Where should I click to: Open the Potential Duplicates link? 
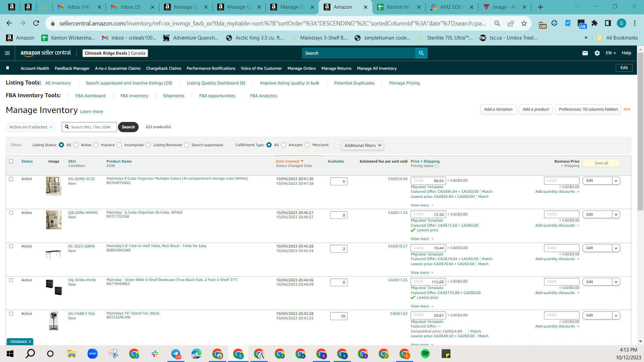(354, 83)
